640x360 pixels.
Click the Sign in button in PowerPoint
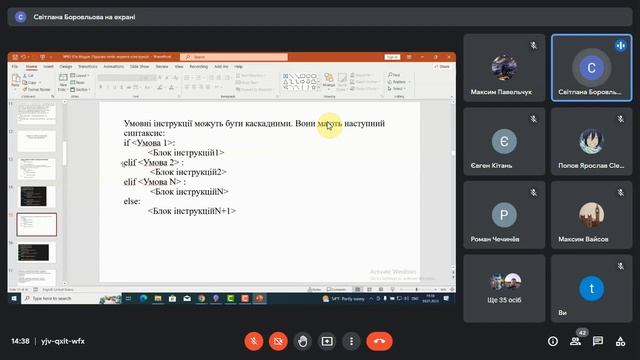pos(392,57)
